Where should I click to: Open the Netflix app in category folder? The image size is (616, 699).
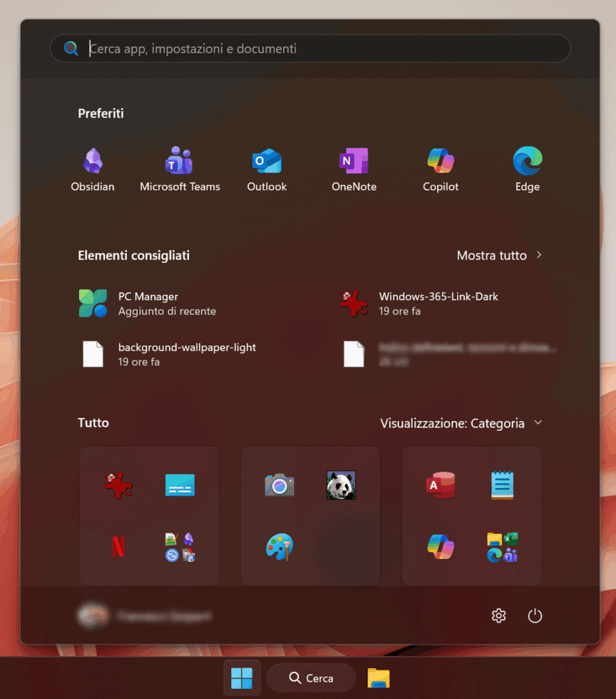pyautogui.click(x=118, y=547)
